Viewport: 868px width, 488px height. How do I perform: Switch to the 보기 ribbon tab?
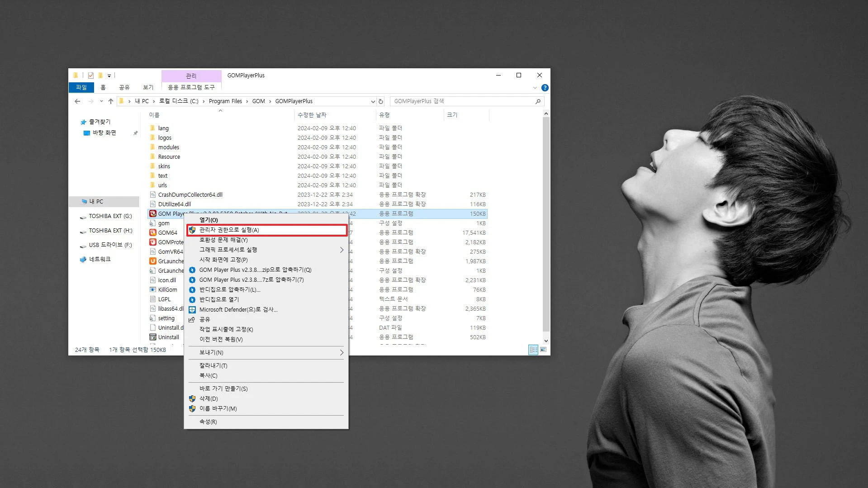coord(148,87)
